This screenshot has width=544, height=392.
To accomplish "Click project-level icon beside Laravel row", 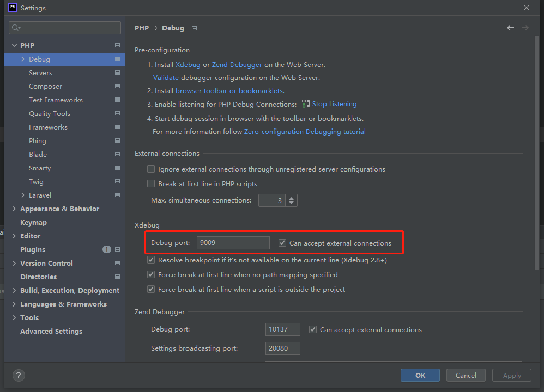I will tap(117, 195).
